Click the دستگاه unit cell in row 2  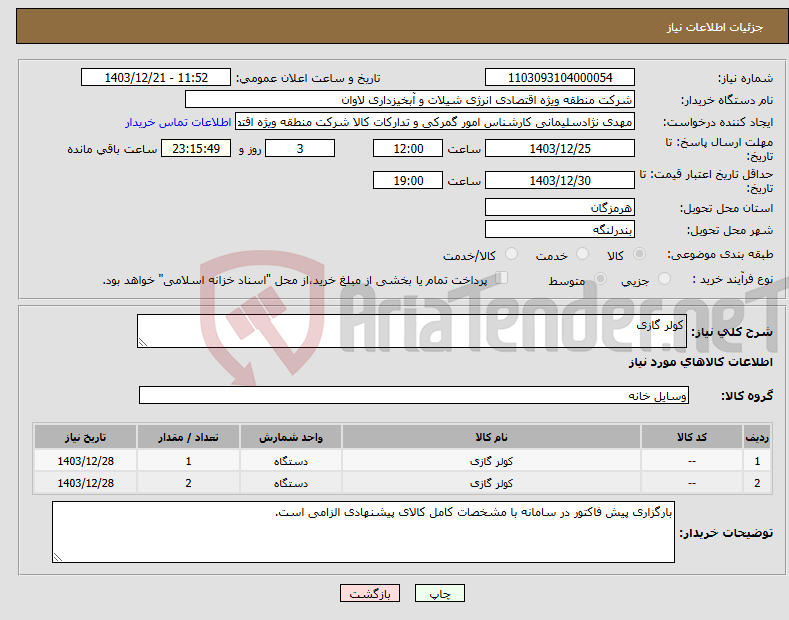(291, 483)
